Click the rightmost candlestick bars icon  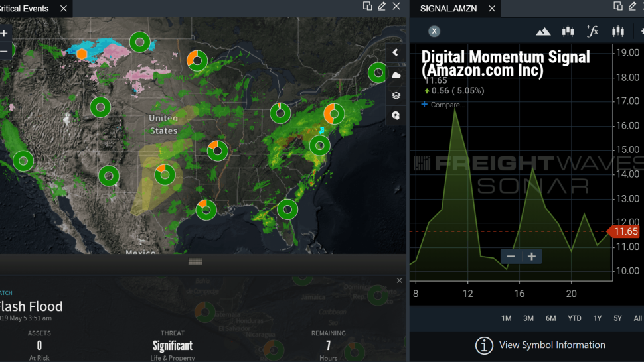coord(617,31)
